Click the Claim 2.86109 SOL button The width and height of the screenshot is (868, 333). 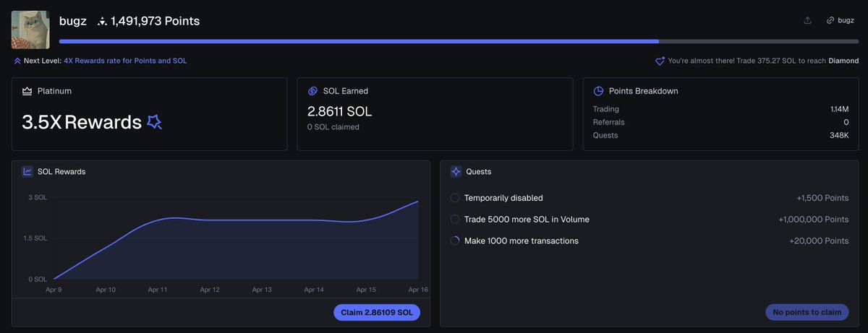click(x=377, y=312)
